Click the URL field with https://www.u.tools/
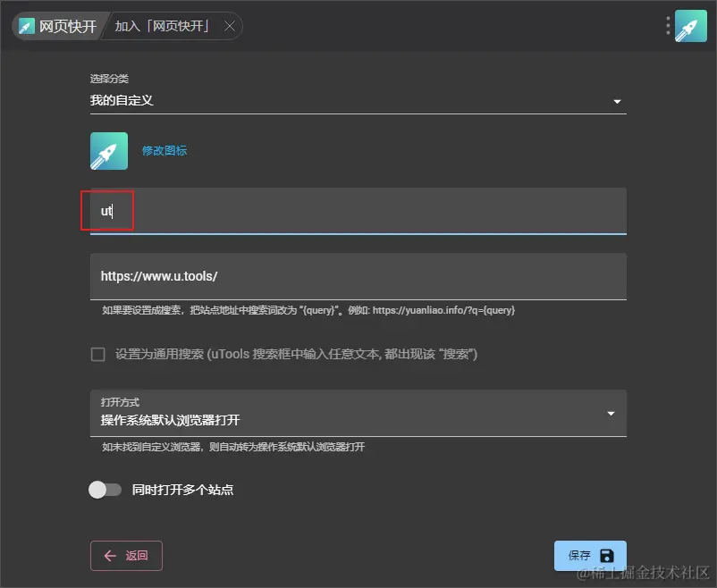Viewport: 717px width, 588px height. (358, 276)
